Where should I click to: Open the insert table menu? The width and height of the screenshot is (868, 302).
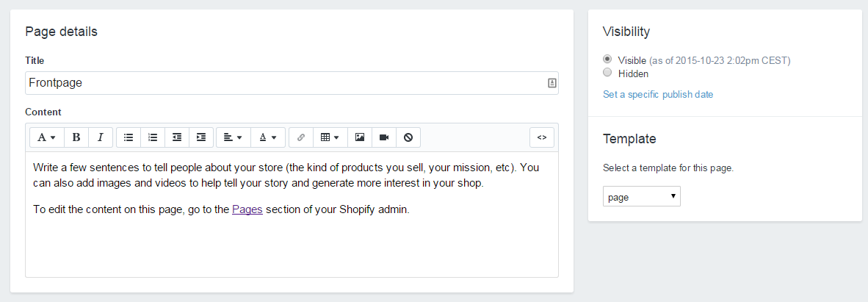[x=330, y=137]
